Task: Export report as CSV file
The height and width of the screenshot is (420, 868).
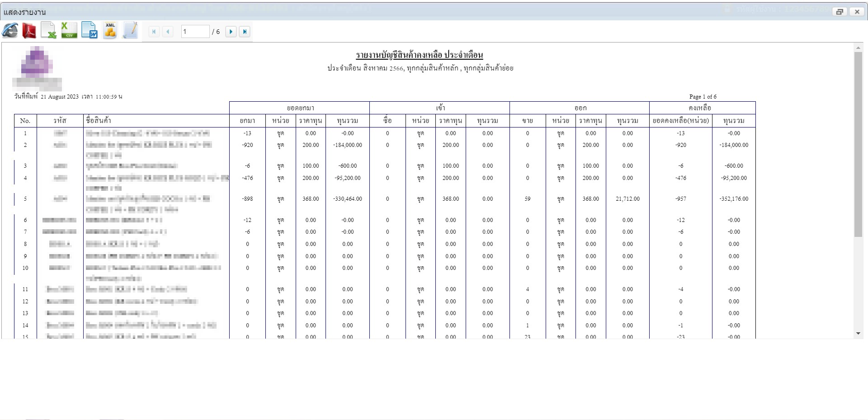Action: pyautogui.click(x=69, y=31)
